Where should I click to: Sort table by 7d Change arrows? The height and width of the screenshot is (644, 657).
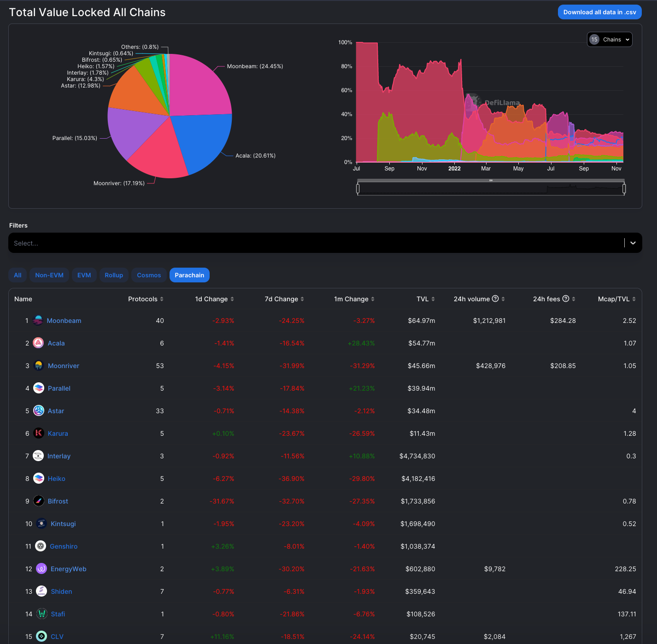(302, 299)
